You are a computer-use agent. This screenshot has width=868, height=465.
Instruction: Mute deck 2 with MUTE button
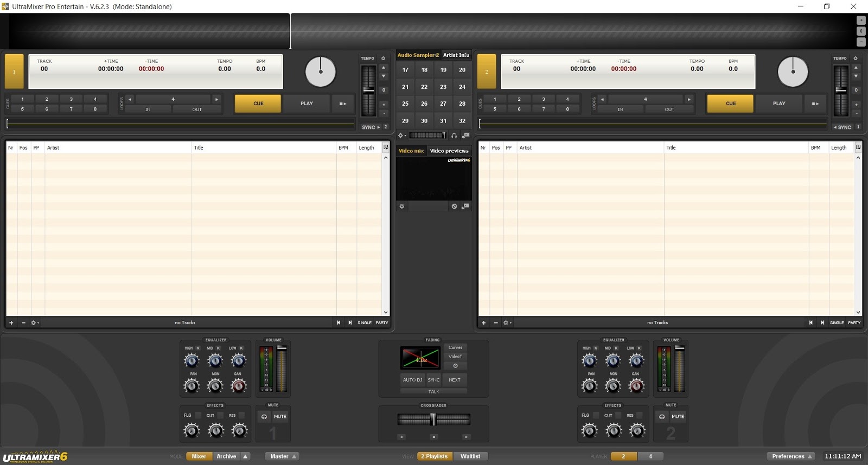coord(678,416)
